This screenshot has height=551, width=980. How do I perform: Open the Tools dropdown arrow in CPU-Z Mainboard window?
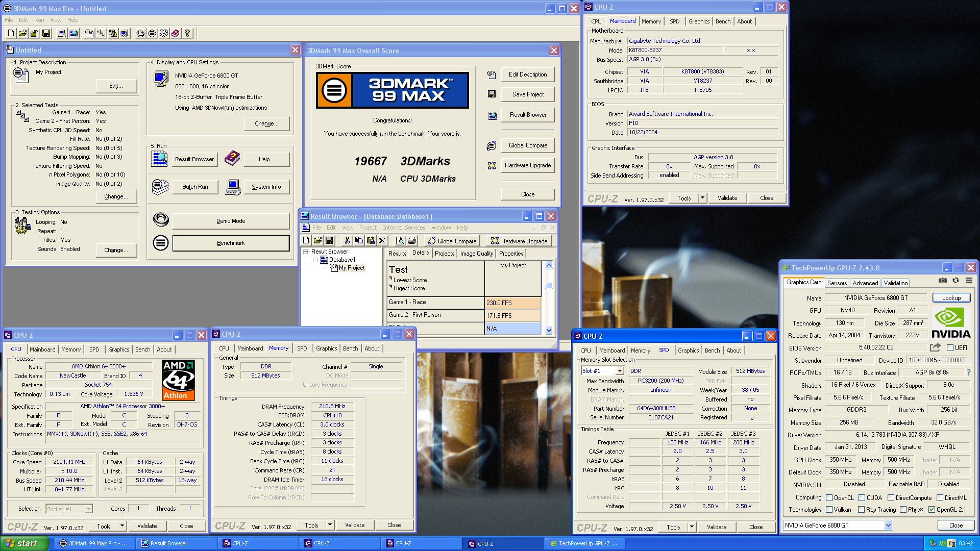(702, 198)
